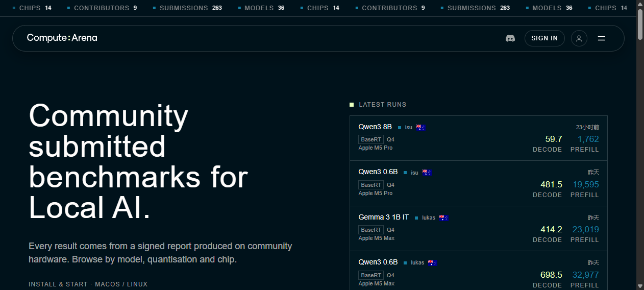Click the Australian flag beside isu on Qwen3 8B
The image size is (644, 290).
point(420,127)
